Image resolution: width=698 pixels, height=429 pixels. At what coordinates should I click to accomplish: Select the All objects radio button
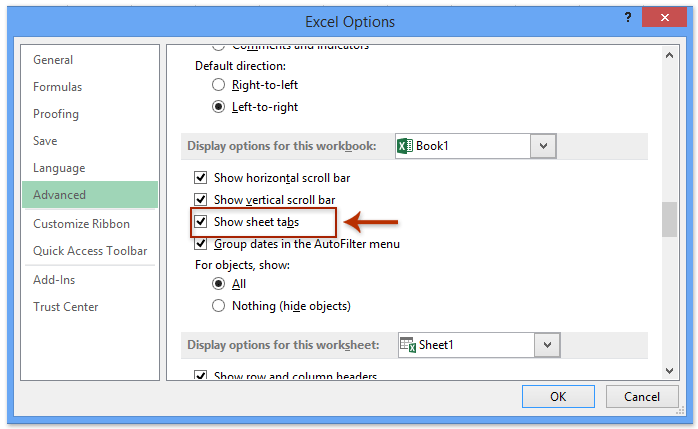point(219,284)
